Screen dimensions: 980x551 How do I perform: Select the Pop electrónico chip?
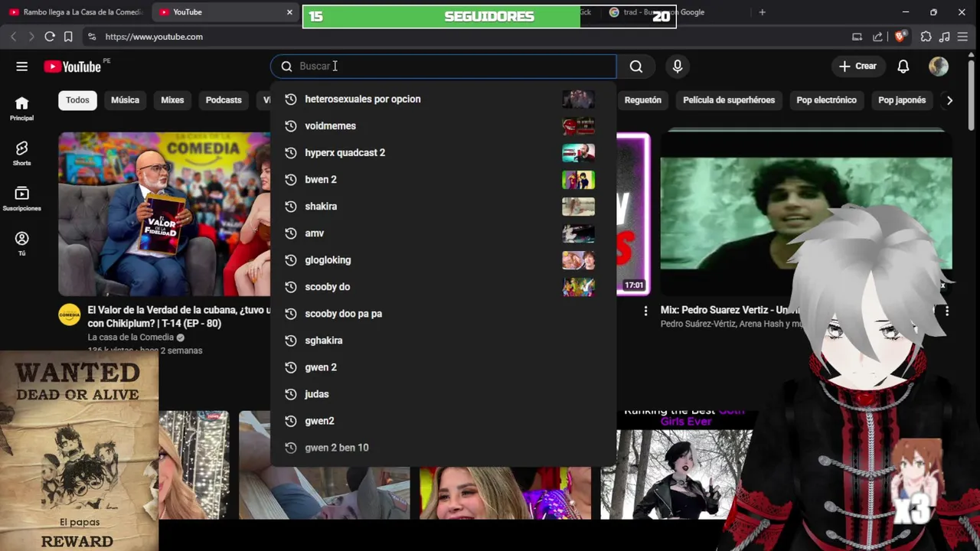pos(826,100)
